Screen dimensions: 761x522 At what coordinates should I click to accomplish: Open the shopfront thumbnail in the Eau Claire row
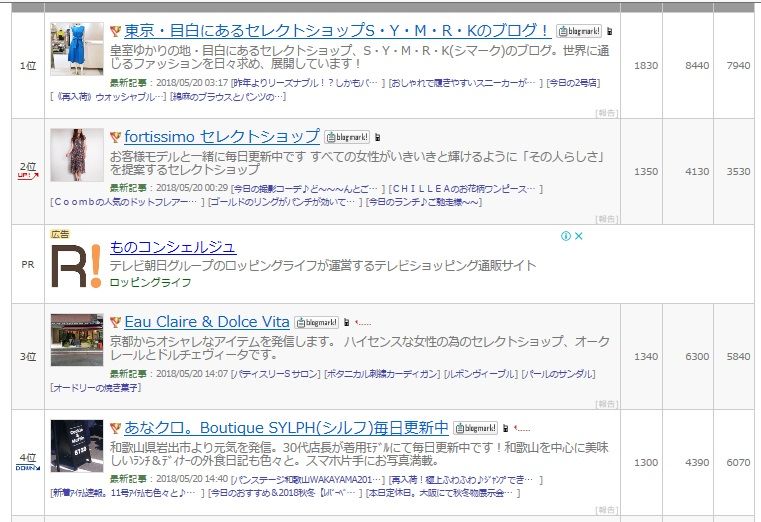point(77,340)
